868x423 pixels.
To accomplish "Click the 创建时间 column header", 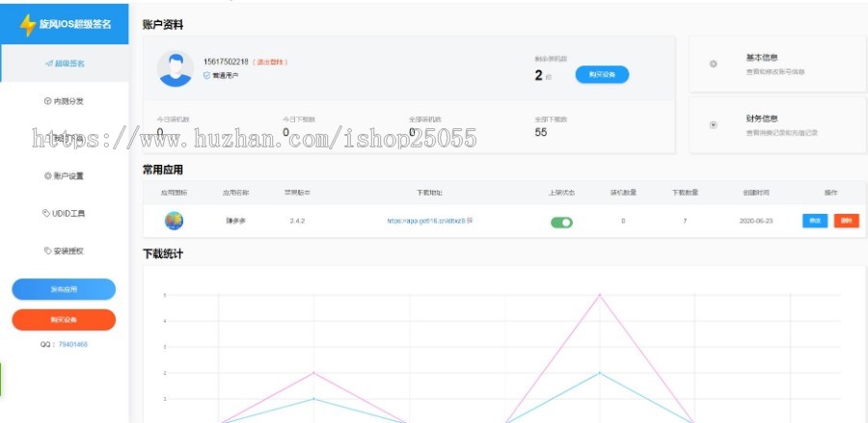I will click(x=755, y=193).
